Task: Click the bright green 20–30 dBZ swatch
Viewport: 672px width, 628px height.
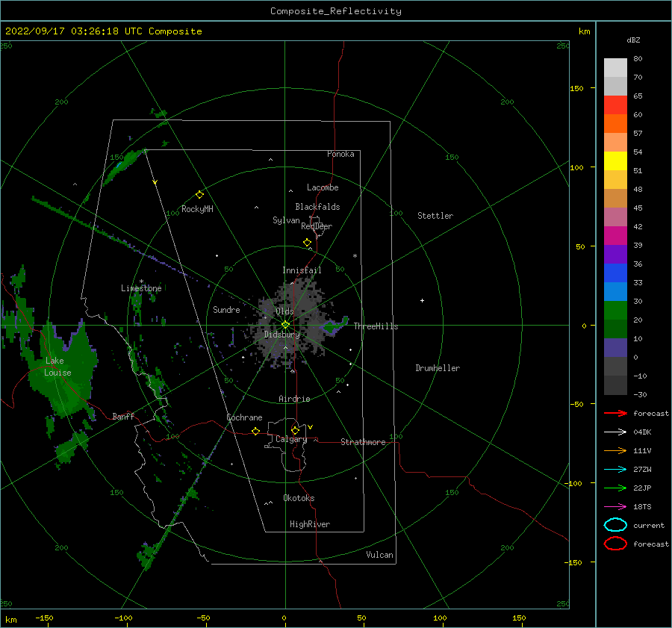Action: click(x=615, y=311)
